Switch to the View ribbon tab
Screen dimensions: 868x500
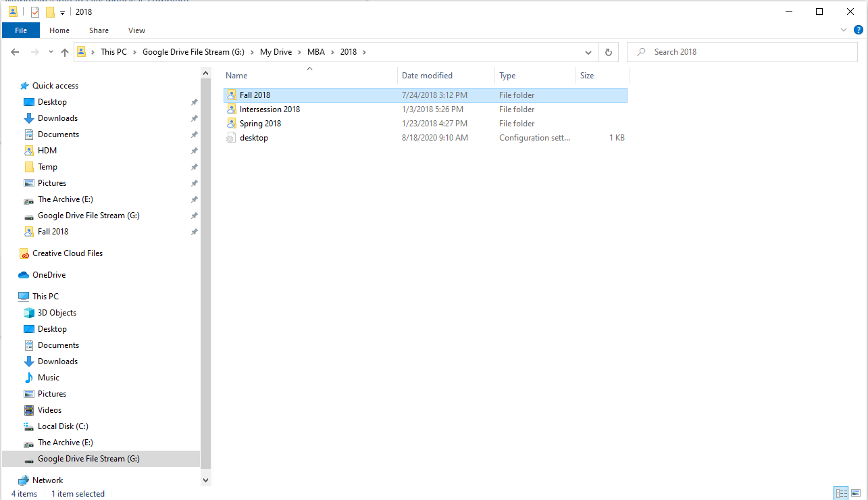point(136,30)
